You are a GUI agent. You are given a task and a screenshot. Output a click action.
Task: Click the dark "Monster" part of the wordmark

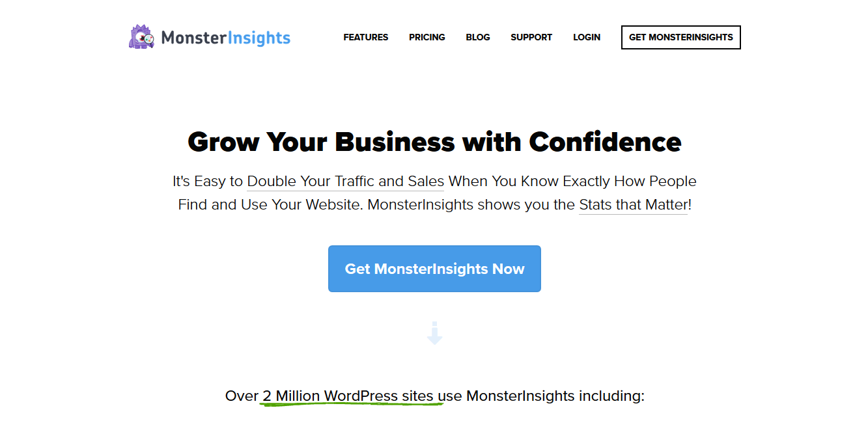pyautogui.click(x=193, y=38)
